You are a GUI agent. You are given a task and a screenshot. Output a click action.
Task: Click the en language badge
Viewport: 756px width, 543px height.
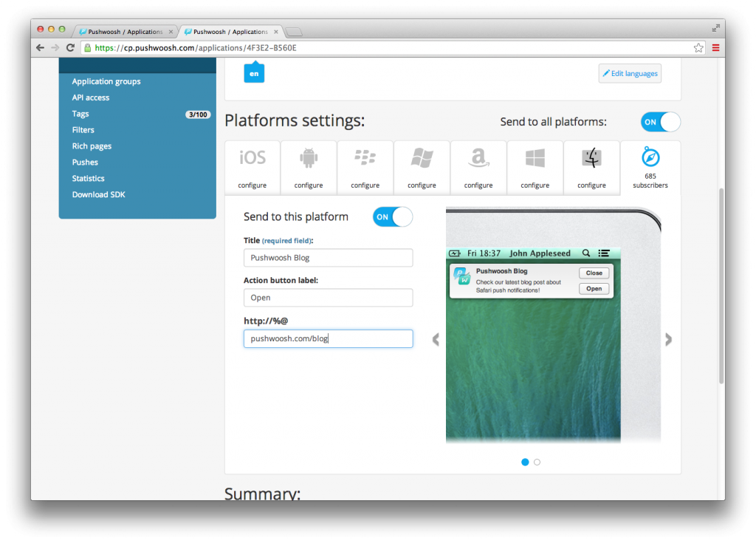pyautogui.click(x=254, y=72)
